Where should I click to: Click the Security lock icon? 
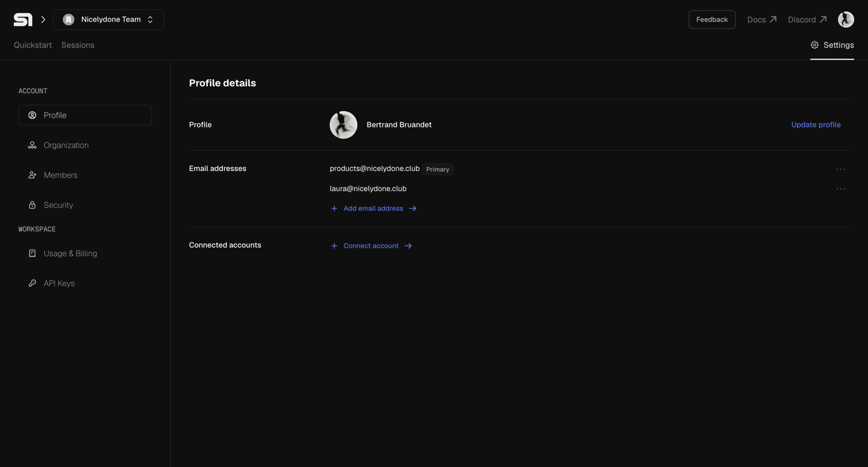32,205
